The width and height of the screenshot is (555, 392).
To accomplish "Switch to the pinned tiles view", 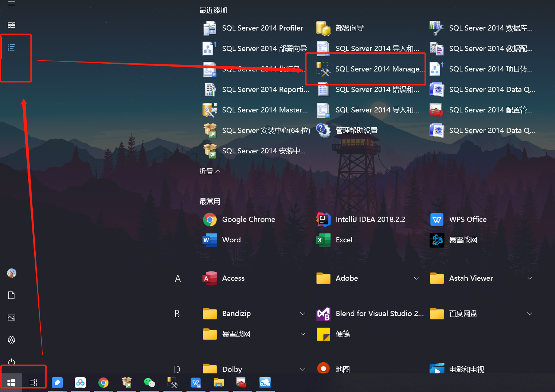I will click(11, 25).
